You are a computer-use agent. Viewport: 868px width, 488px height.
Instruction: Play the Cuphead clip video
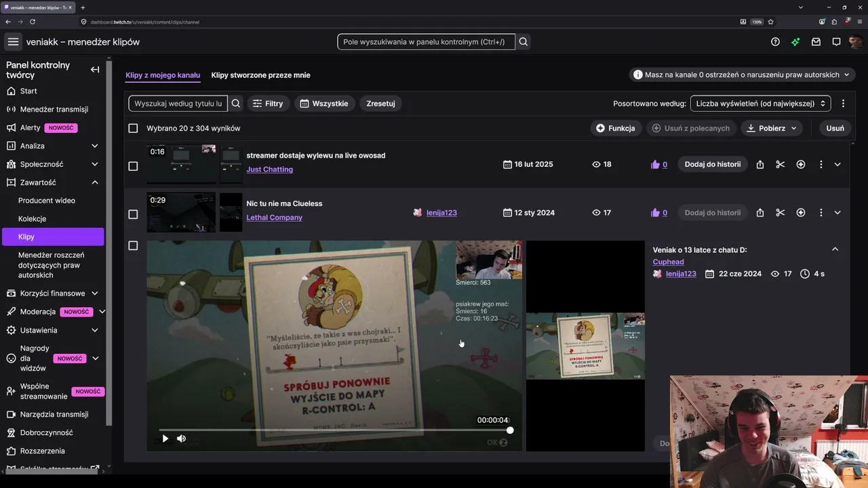(165, 439)
